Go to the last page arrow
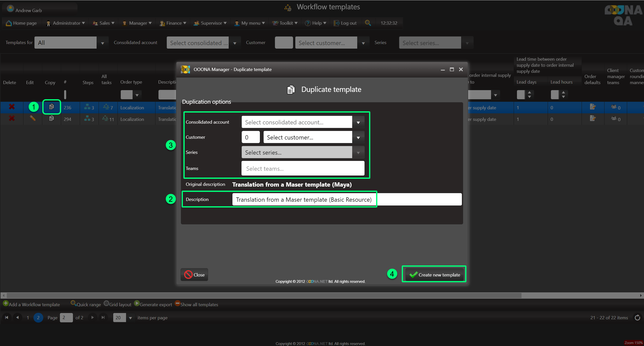644x346 pixels. pos(103,318)
